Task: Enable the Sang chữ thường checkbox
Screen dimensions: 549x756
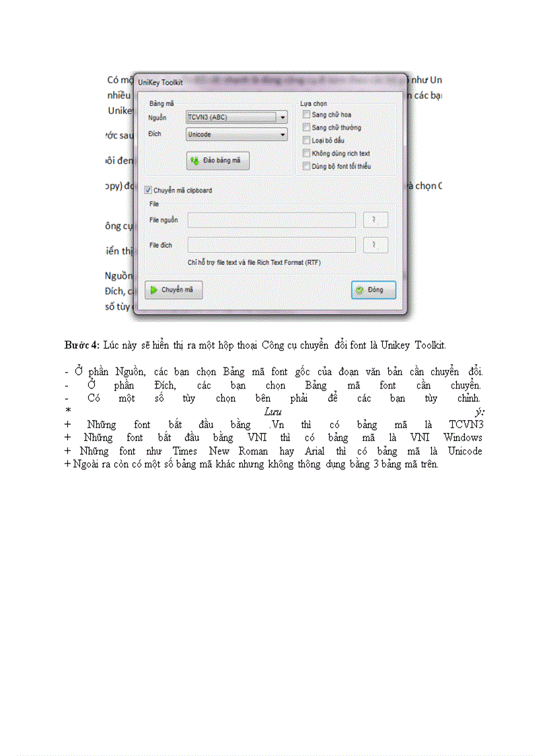Action: pos(307,127)
